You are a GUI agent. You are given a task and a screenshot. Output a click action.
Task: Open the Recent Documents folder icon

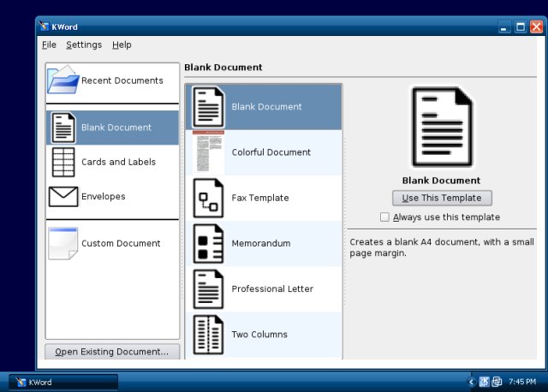click(x=63, y=80)
